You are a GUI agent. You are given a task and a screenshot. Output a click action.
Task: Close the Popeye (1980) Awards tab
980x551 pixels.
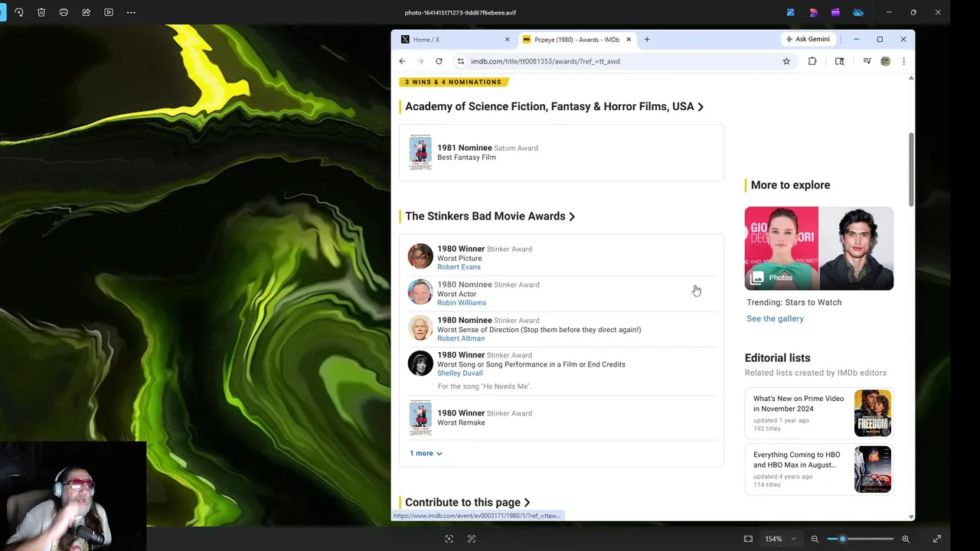(x=629, y=39)
